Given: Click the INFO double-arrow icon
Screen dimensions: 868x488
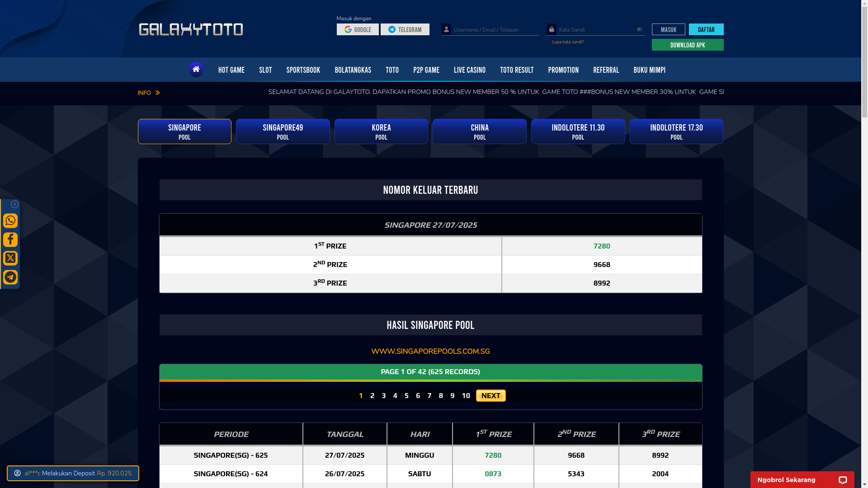Looking at the screenshot, I should click(157, 93).
